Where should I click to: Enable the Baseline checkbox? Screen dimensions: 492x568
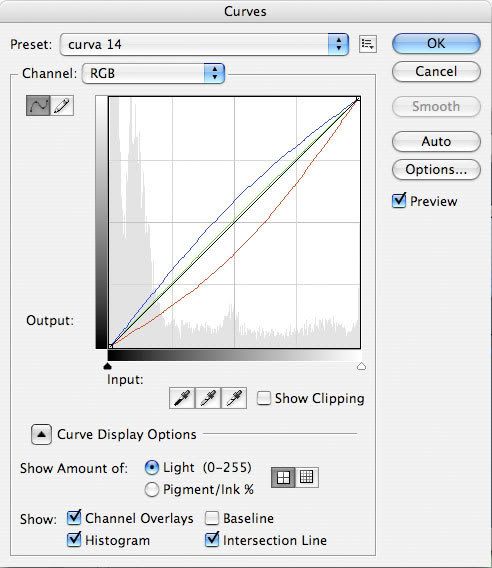(x=212, y=518)
